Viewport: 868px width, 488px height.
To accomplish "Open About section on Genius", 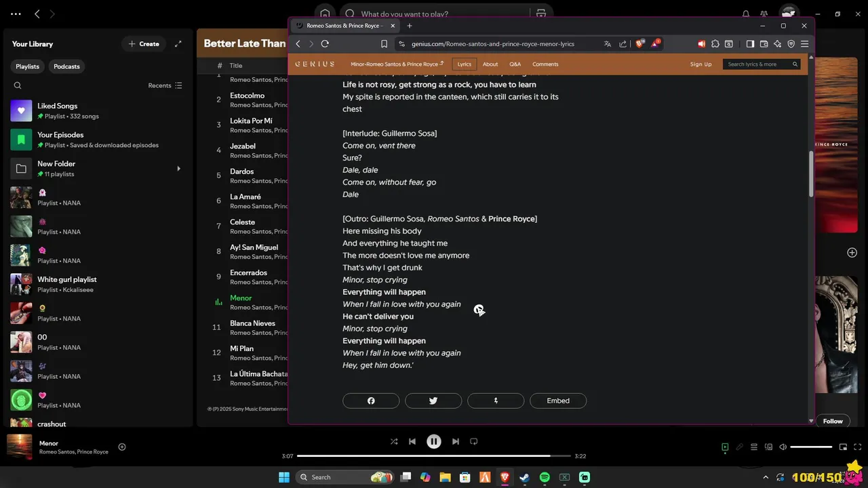I will 490,64.
